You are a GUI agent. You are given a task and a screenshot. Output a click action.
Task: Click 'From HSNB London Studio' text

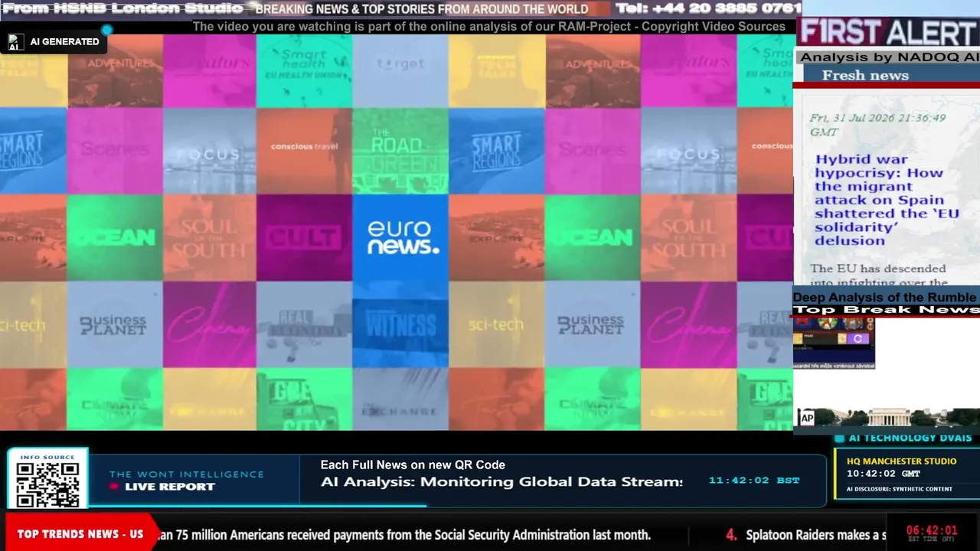click(123, 8)
